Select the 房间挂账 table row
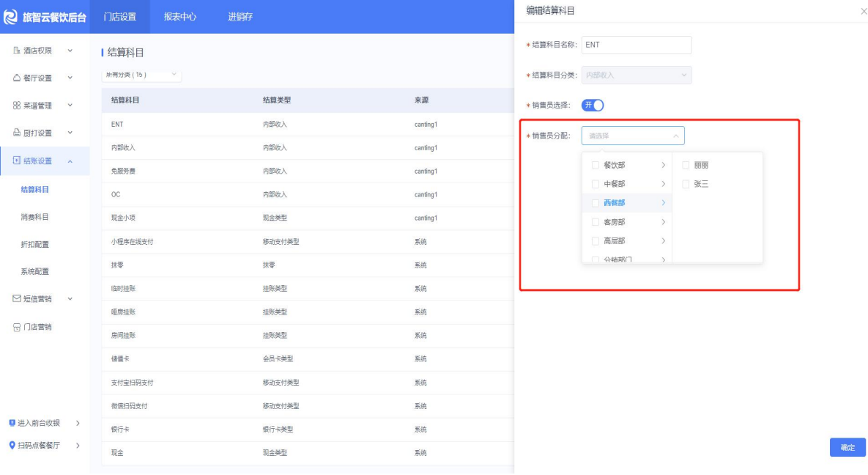 tap(308, 335)
